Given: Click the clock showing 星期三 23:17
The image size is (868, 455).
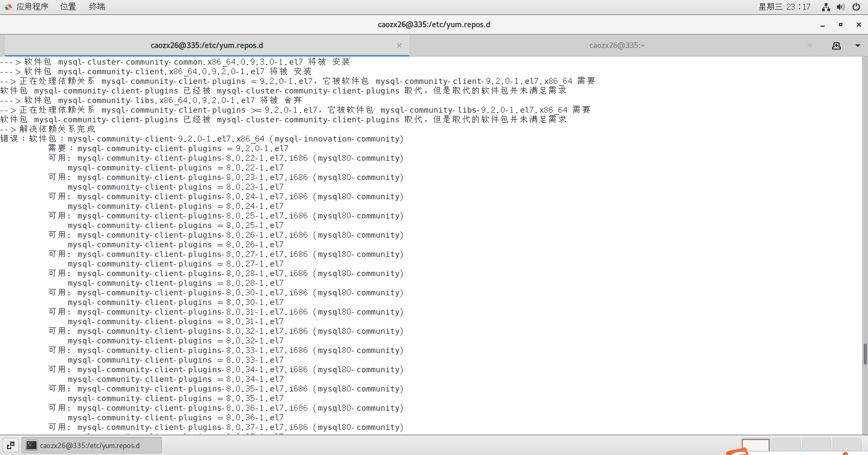Looking at the screenshot, I should click(784, 6).
